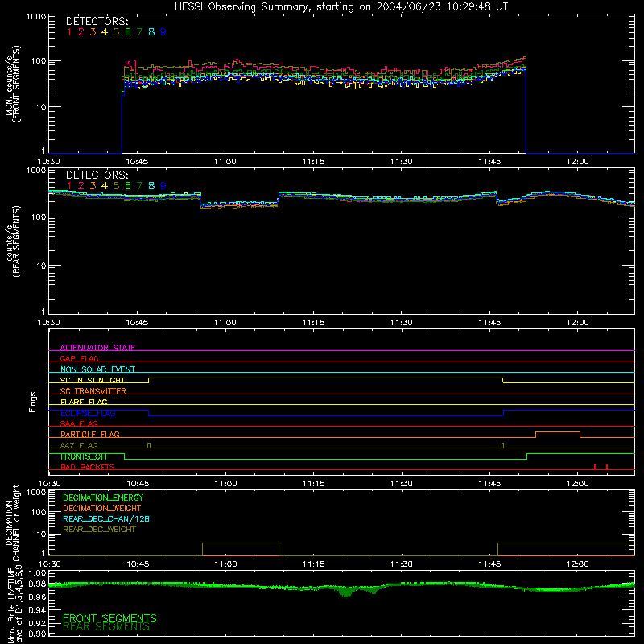
Task: Click the REAR_DEC_WEIGHT raised box near 11:00
Action: pyautogui.click(x=241, y=549)
